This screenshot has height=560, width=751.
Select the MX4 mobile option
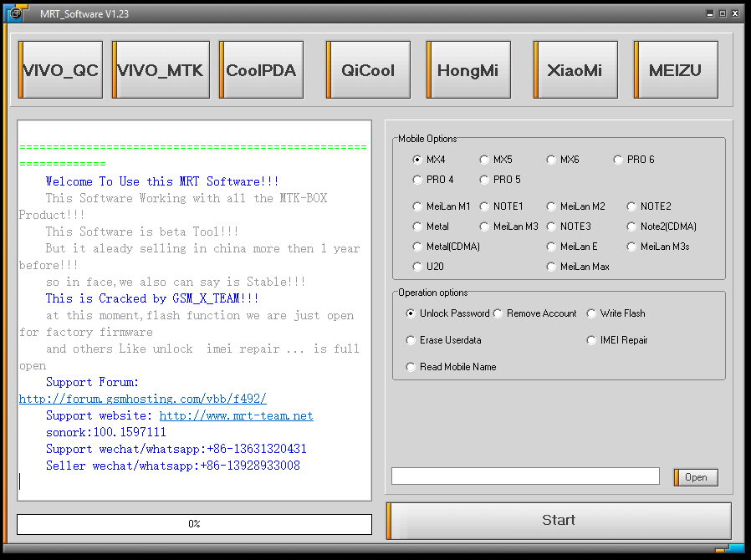[429, 160]
